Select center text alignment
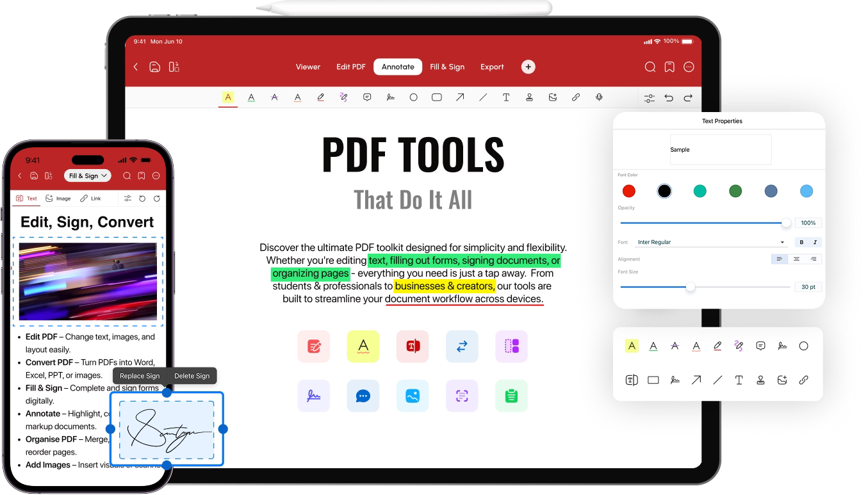 click(796, 259)
